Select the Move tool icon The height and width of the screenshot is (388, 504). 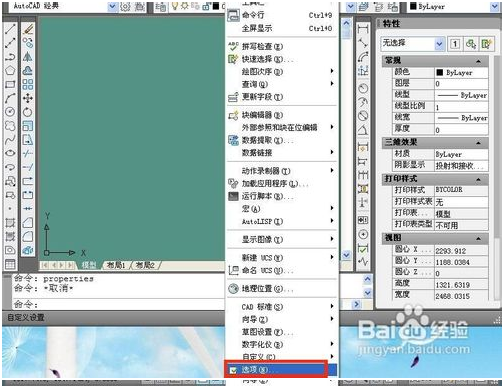(x=28, y=98)
